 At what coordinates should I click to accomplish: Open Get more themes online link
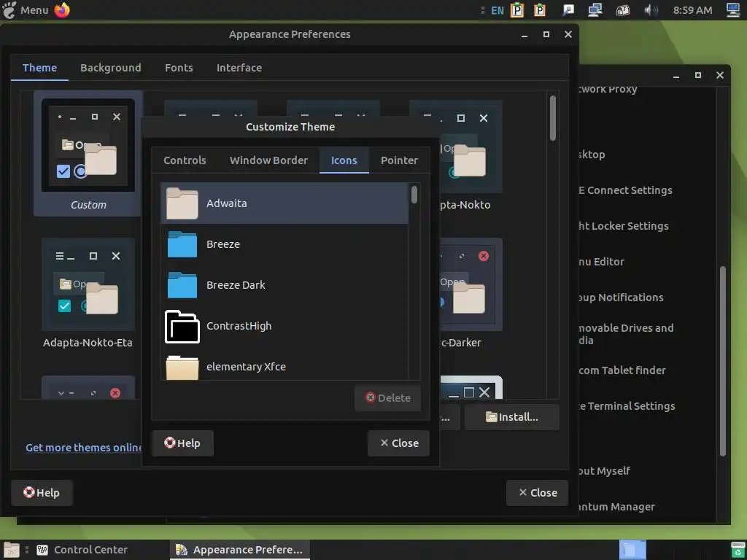pos(84,448)
